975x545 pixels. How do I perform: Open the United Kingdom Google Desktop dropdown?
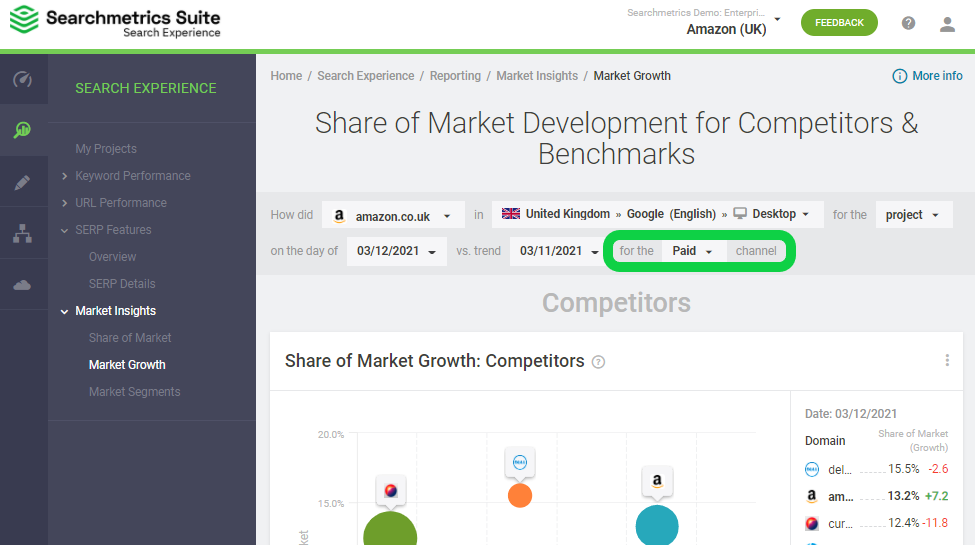coord(657,214)
